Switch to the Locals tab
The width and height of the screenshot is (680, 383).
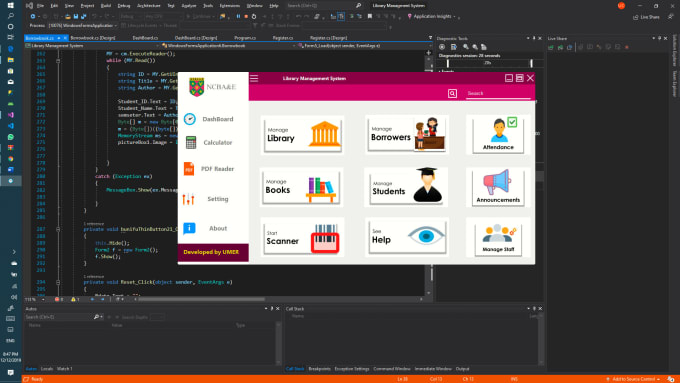point(47,369)
